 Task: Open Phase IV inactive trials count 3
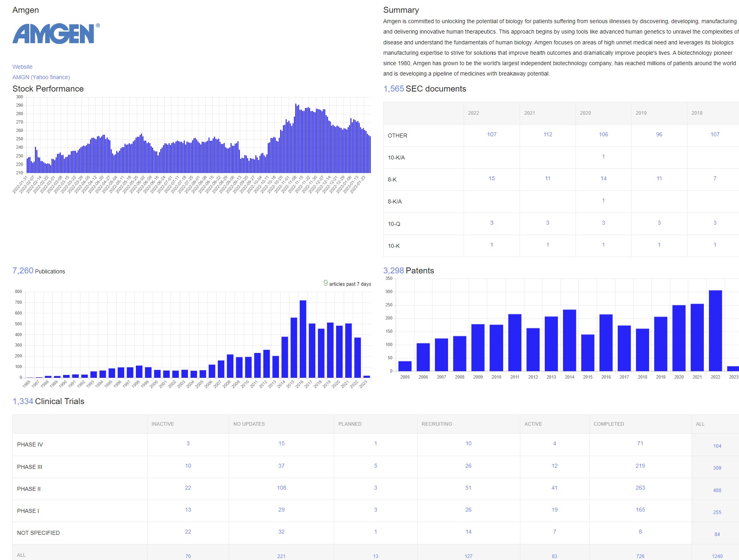tap(188, 443)
